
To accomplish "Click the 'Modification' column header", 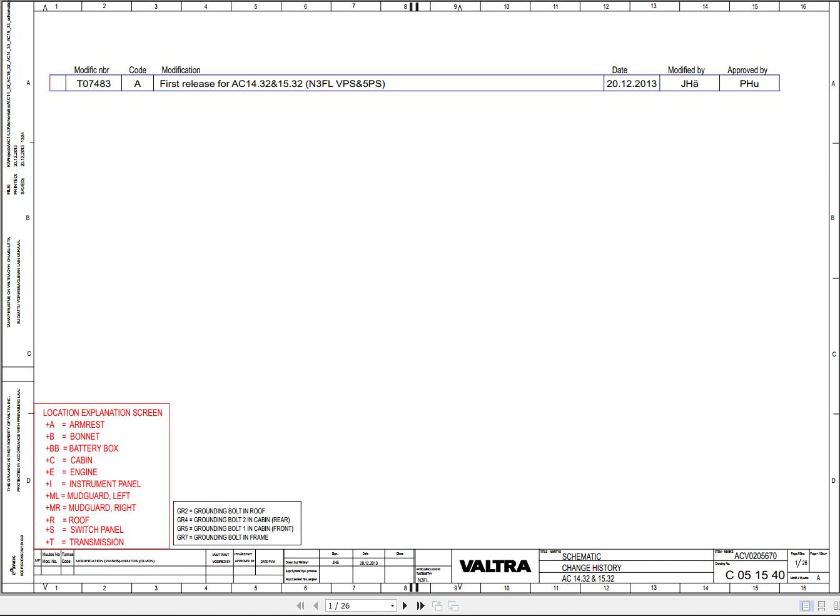I will point(181,70).
